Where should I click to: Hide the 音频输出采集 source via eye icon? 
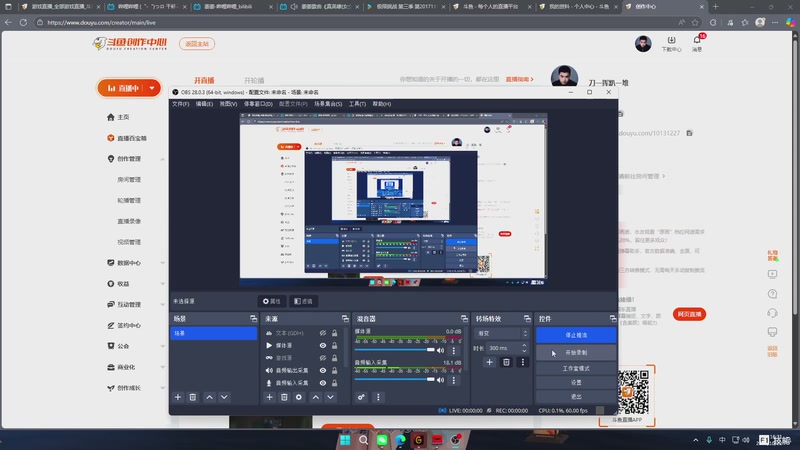pos(323,370)
